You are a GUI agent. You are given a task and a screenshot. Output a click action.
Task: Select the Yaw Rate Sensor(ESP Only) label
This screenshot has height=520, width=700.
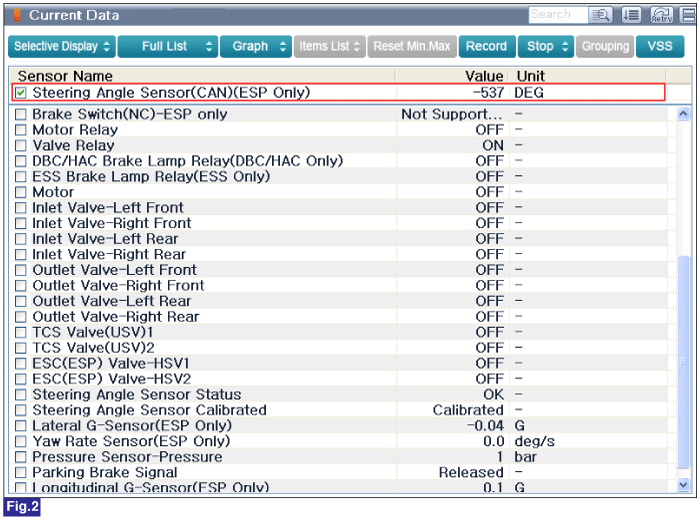click(131, 441)
